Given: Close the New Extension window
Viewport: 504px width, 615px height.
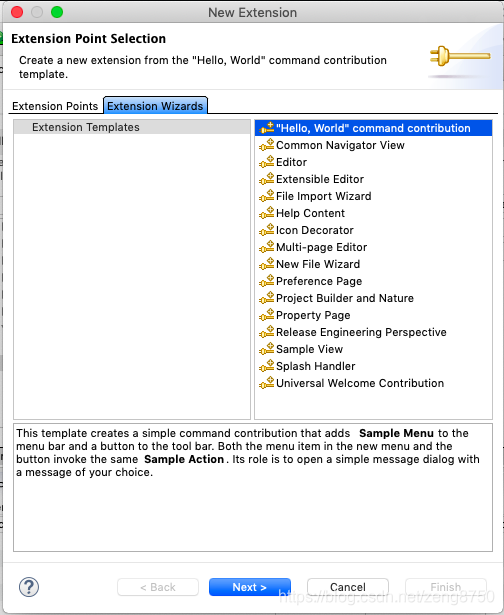Looking at the screenshot, I should click(x=17, y=12).
